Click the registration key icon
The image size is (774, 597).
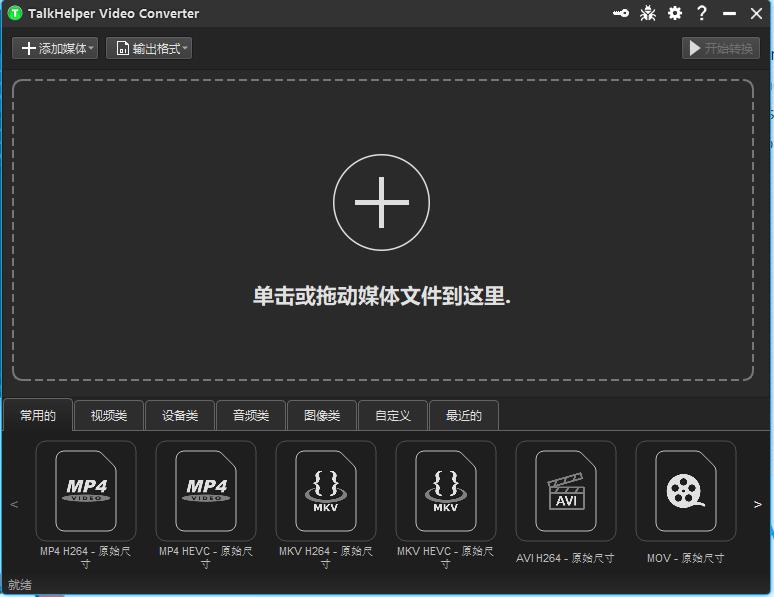pyautogui.click(x=620, y=13)
